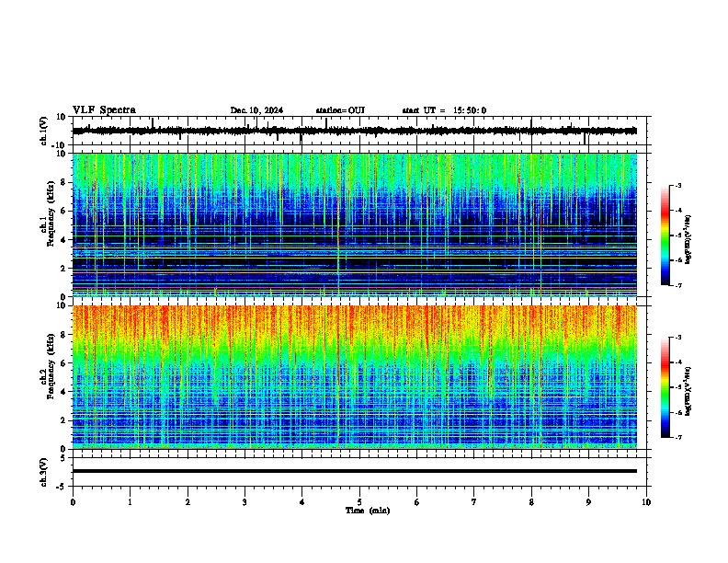Click the "-7" label on ch.1 color scale
The image size is (728, 563).
(677, 285)
